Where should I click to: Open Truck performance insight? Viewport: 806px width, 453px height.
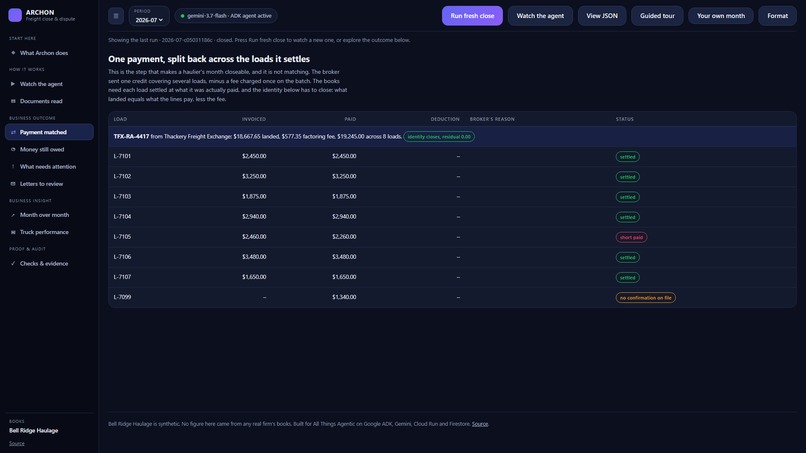[x=49, y=232]
